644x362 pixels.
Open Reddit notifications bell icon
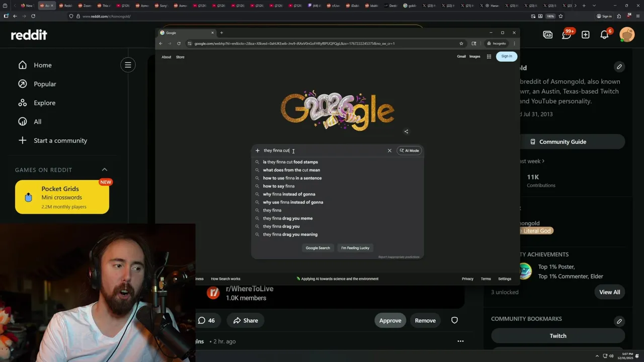click(604, 35)
